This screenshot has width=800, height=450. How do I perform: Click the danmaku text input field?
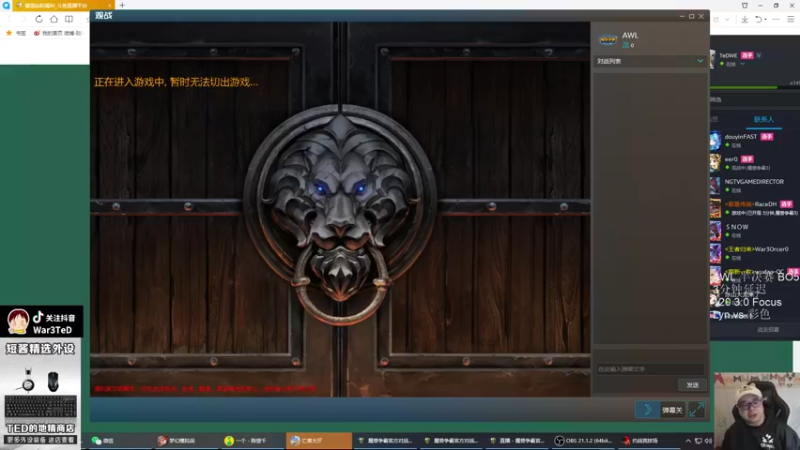[650, 369]
